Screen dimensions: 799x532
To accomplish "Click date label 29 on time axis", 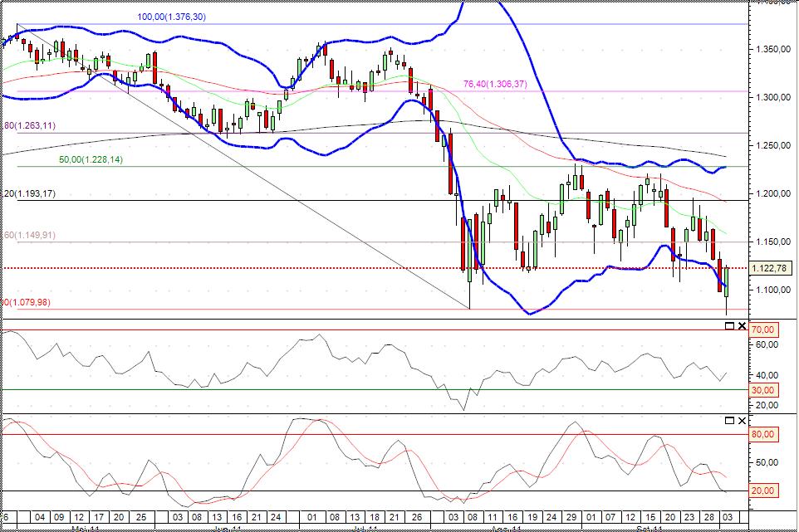I will click(x=571, y=517).
